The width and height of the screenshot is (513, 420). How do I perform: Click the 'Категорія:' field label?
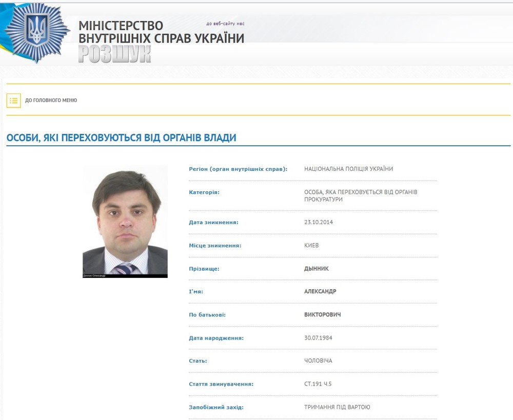(x=204, y=192)
